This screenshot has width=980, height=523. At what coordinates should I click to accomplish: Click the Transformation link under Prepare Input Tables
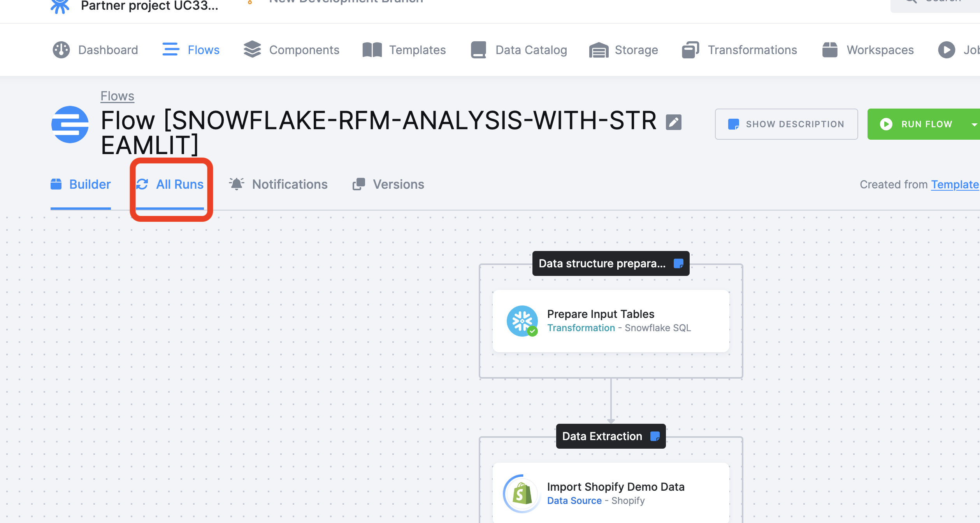coord(581,328)
